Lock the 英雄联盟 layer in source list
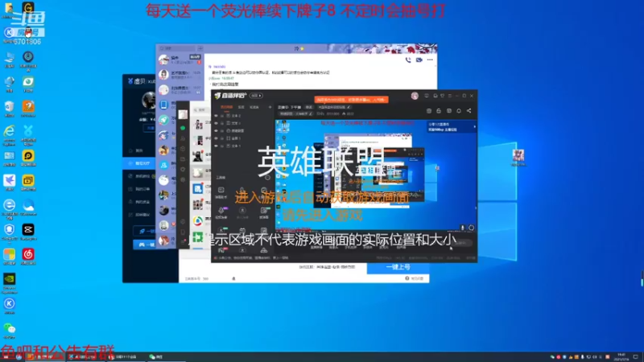 [x=222, y=130]
